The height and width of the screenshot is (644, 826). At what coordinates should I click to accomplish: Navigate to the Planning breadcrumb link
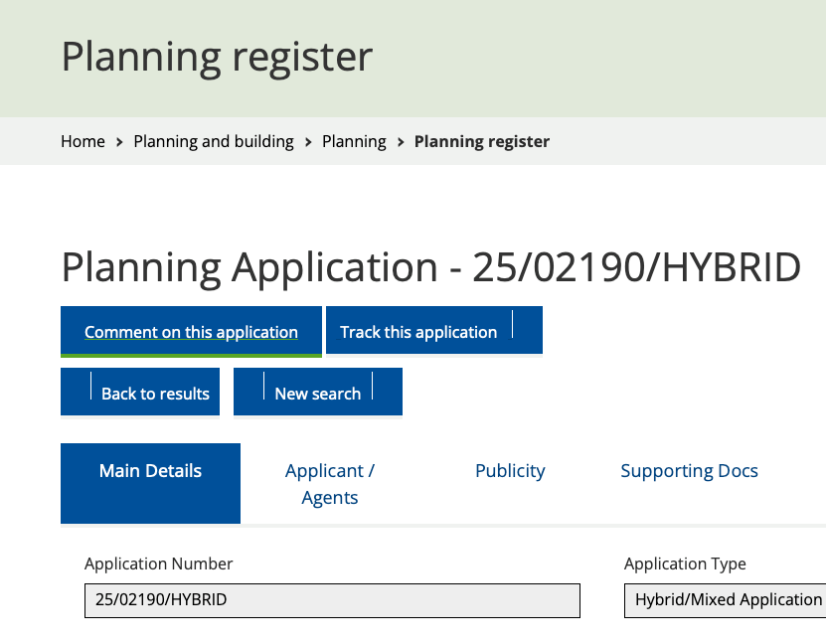pyautogui.click(x=354, y=141)
